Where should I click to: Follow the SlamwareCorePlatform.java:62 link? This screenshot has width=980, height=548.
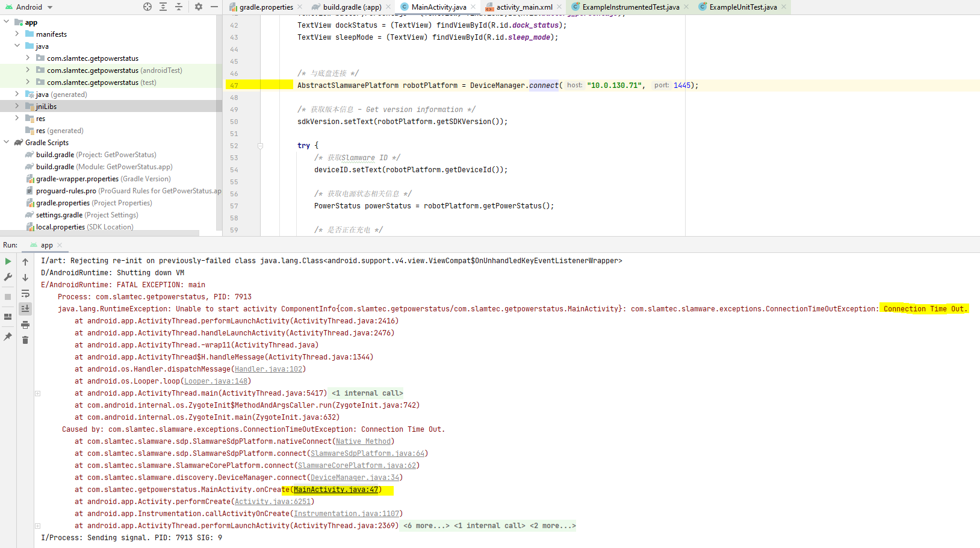[x=356, y=465]
